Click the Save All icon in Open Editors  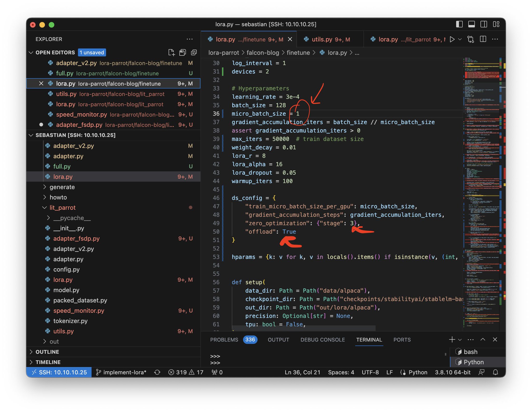[183, 52]
